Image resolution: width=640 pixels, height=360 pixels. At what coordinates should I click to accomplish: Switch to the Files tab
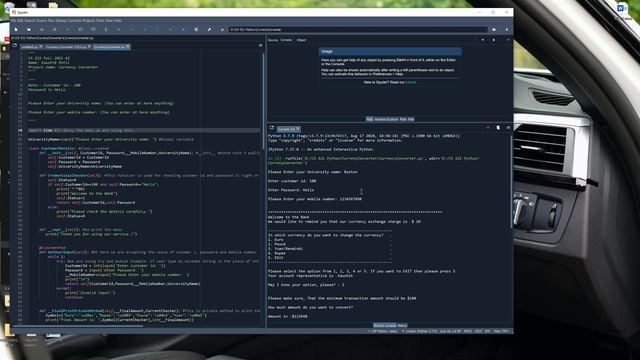click(411, 119)
